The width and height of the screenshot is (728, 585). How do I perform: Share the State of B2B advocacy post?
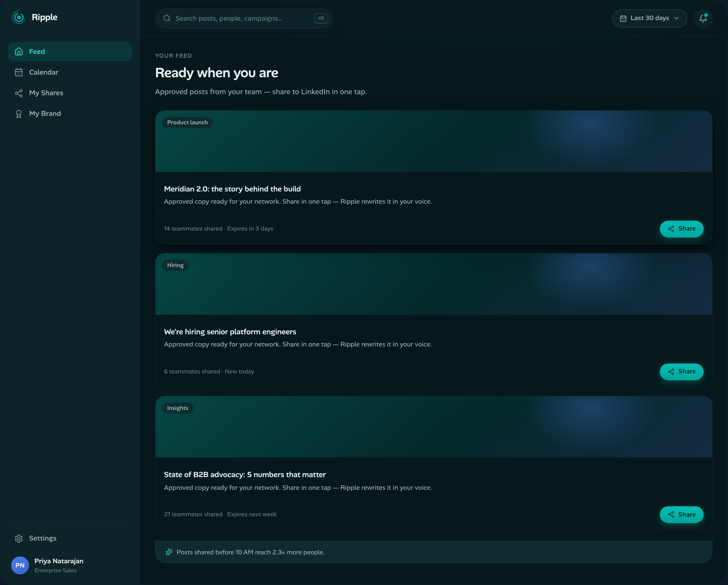681,514
